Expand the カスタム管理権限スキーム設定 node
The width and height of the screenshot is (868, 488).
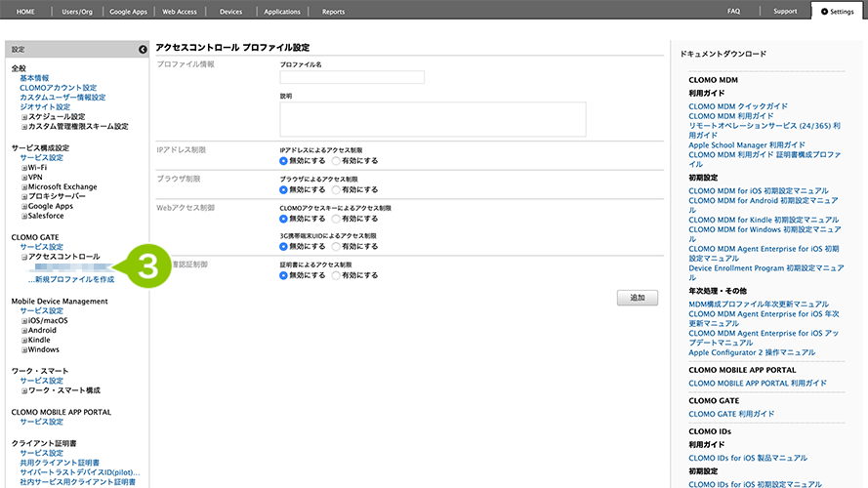24,127
